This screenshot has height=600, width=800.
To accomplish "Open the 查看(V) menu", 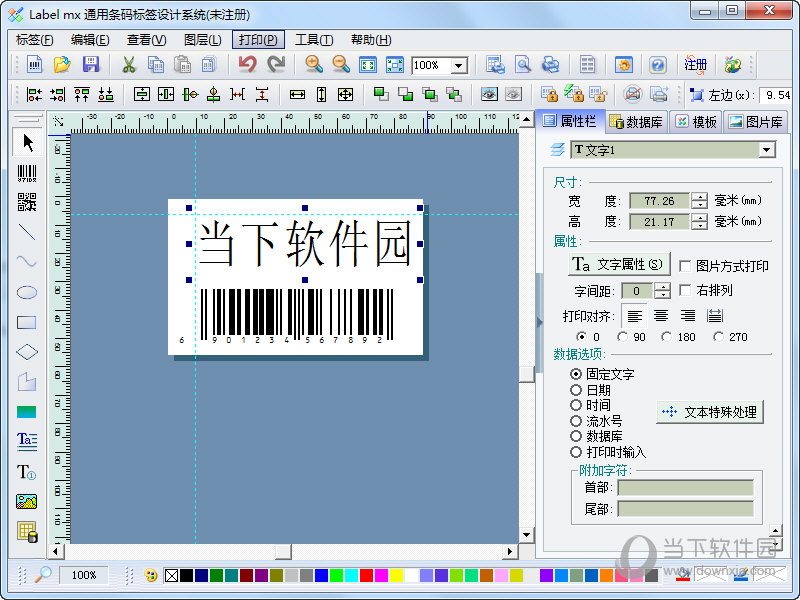I will [x=146, y=40].
